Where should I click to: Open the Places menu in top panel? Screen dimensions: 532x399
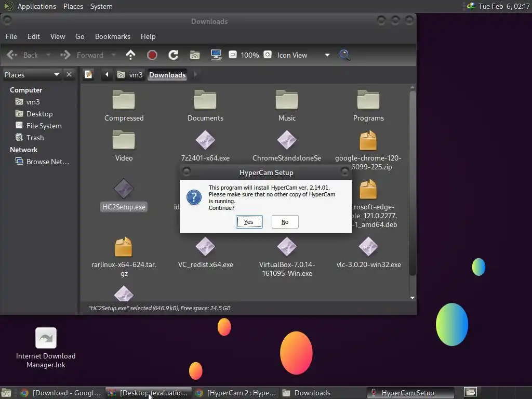click(73, 6)
